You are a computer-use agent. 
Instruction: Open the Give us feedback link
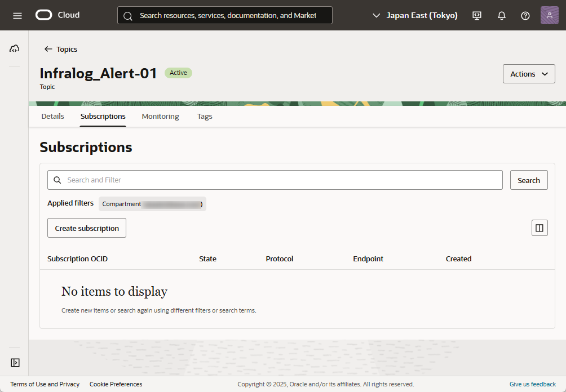tap(532, 384)
